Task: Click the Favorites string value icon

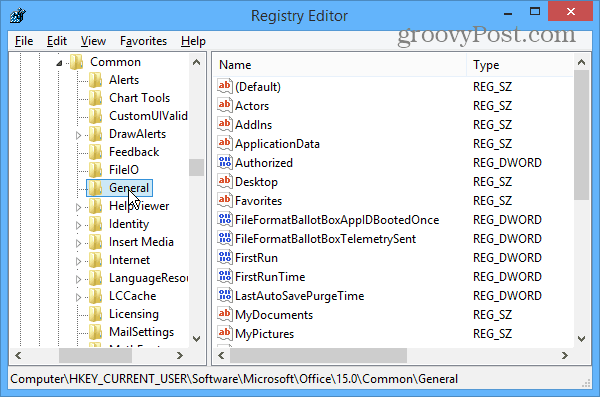Action: [x=225, y=200]
